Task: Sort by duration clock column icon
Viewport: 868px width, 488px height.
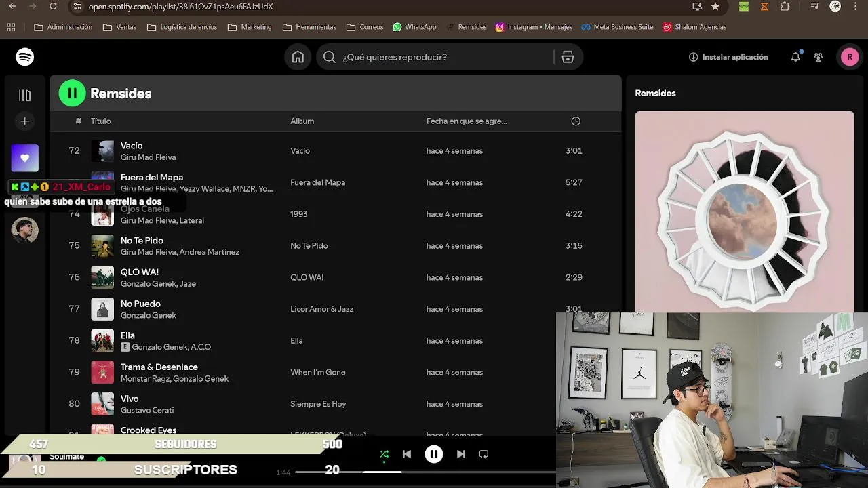Action: 576,121
